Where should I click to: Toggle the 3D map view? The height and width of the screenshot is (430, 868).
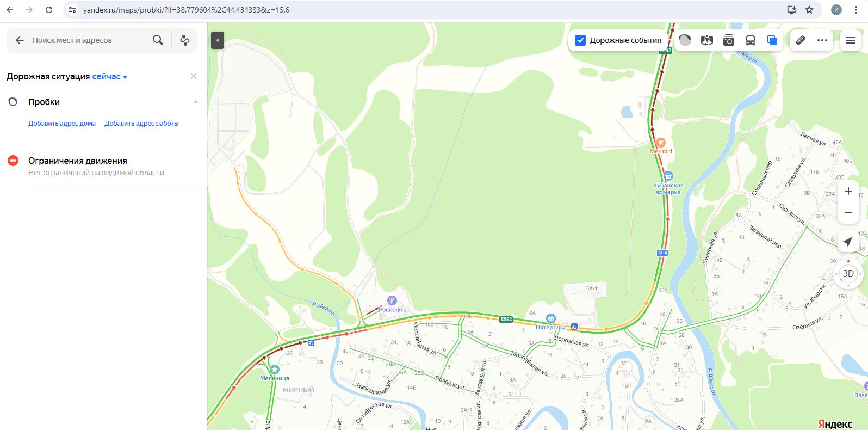848,273
